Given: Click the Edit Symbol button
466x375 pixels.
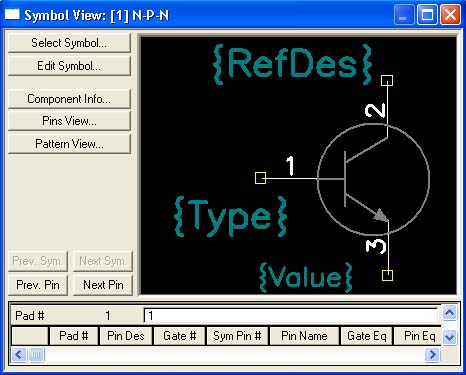Looking at the screenshot, I should (69, 66).
